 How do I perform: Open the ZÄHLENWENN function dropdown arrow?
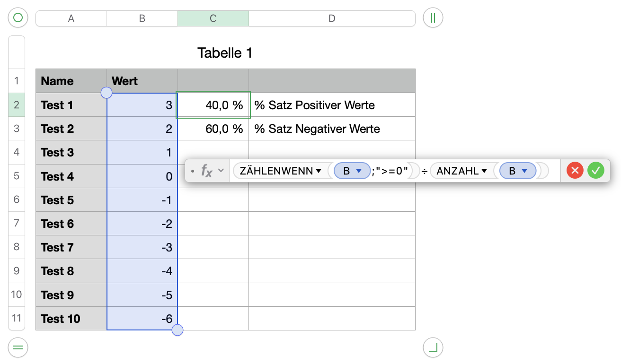click(x=319, y=171)
